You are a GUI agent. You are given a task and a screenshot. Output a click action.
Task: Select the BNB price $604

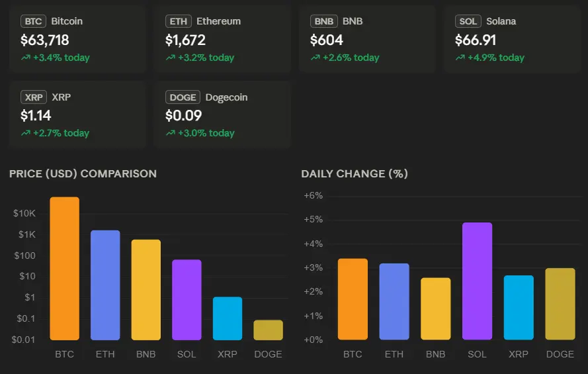pyautogui.click(x=326, y=40)
